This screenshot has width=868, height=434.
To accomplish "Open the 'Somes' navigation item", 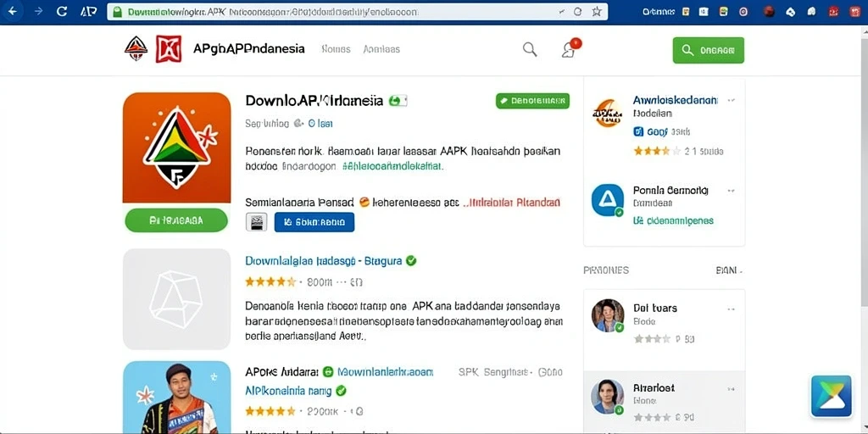I will click(336, 48).
